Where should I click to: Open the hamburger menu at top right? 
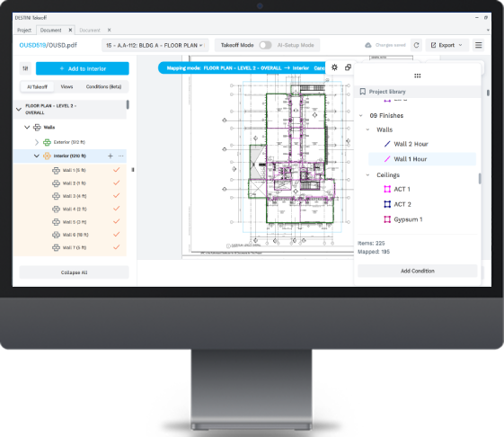point(478,45)
